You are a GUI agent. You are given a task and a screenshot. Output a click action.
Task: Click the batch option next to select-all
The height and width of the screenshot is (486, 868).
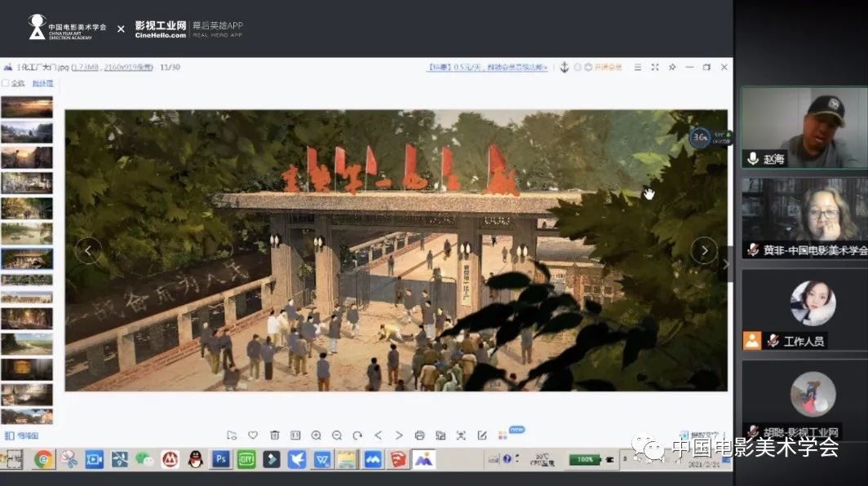pyautogui.click(x=42, y=83)
